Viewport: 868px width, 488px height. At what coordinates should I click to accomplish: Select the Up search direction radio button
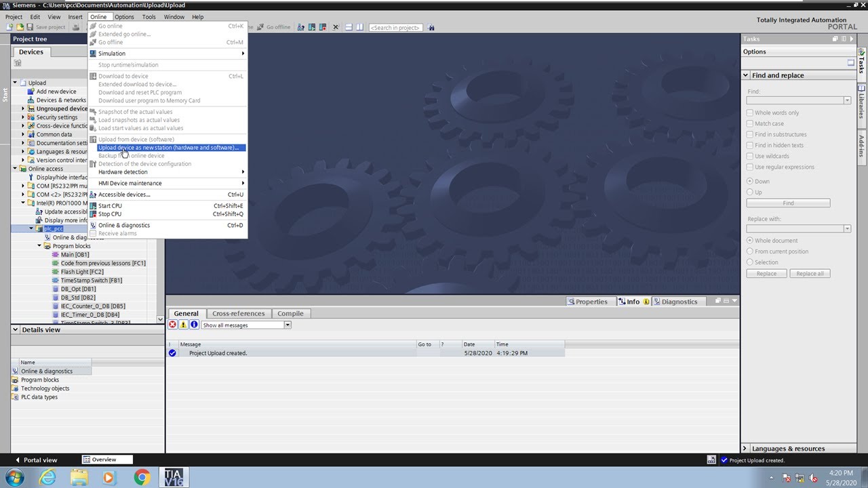pyautogui.click(x=750, y=192)
